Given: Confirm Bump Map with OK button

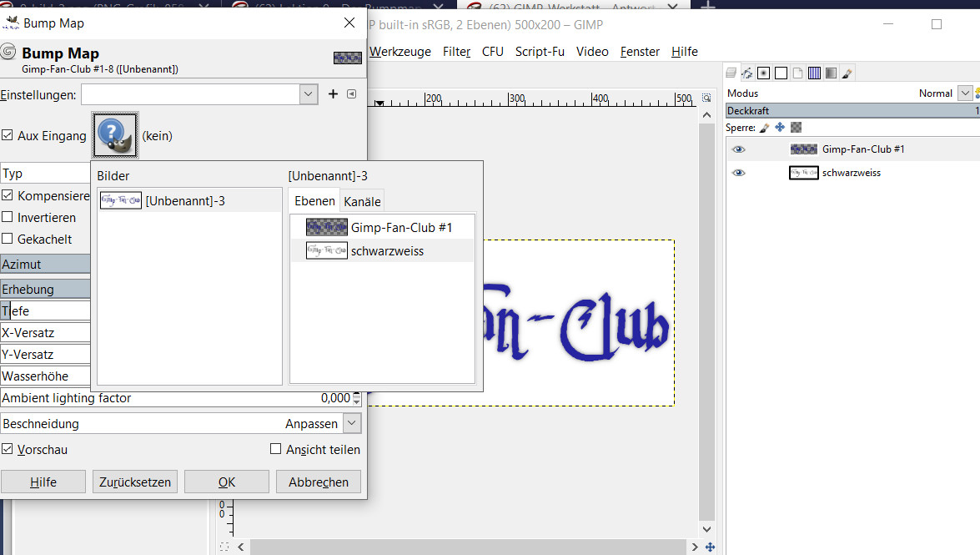Looking at the screenshot, I should [227, 482].
